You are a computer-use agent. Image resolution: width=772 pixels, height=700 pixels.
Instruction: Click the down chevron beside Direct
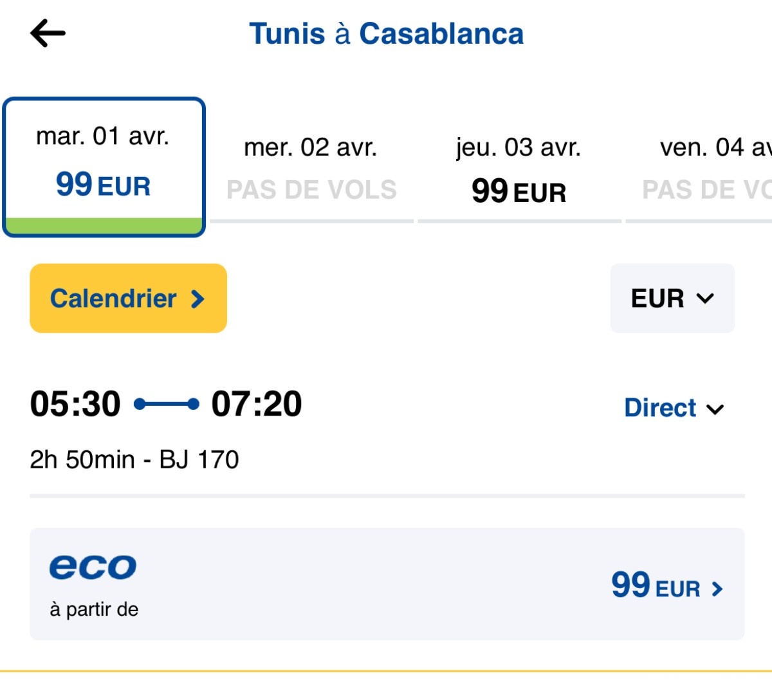point(715,409)
